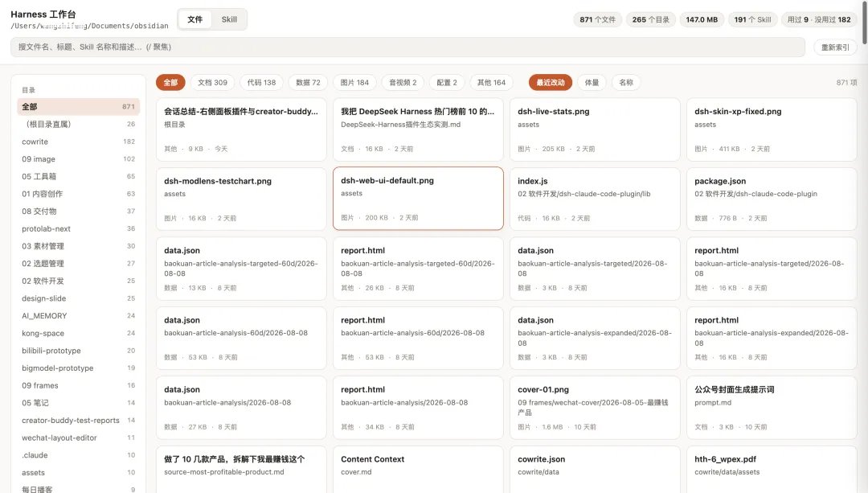
Task: Open package.json file card
Action: [772, 199]
